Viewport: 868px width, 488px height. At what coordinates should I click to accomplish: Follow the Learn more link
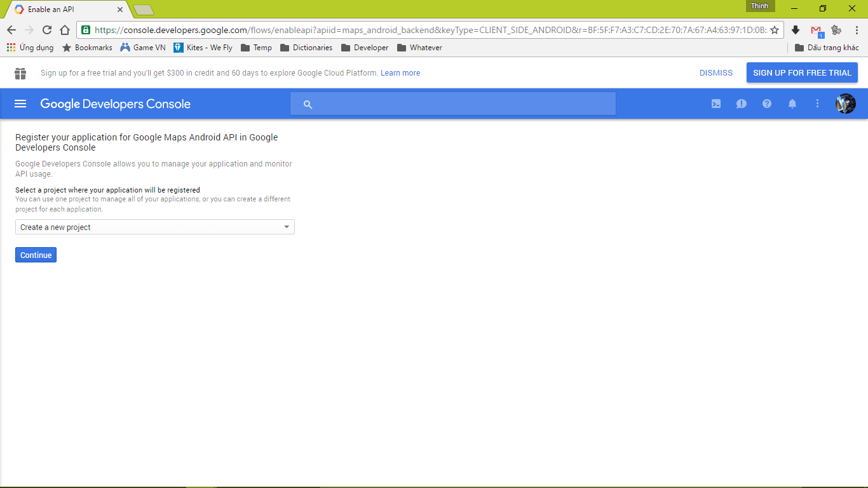400,73
